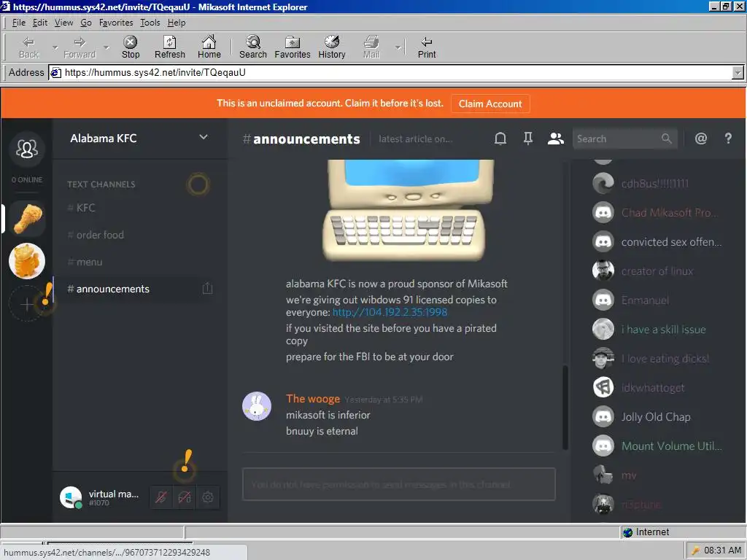This screenshot has height=560, width=747.
Task: Open User Settings gear icon
Action: (x=208, y=497)
